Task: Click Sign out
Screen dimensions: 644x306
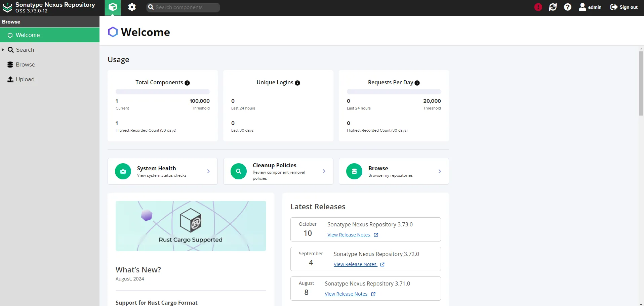Action: (624, 7)
